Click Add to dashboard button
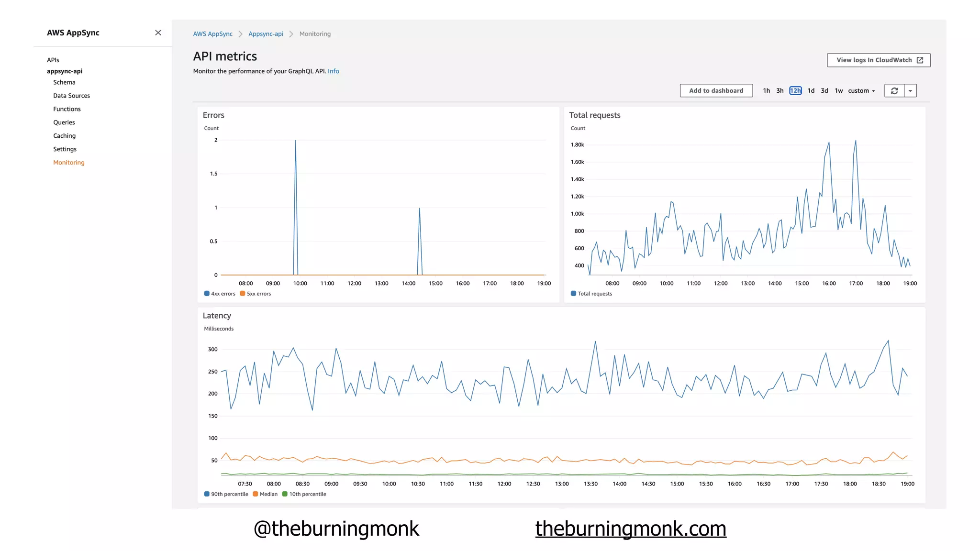Viewport: 980px width, 551px height. coord(716,91)
